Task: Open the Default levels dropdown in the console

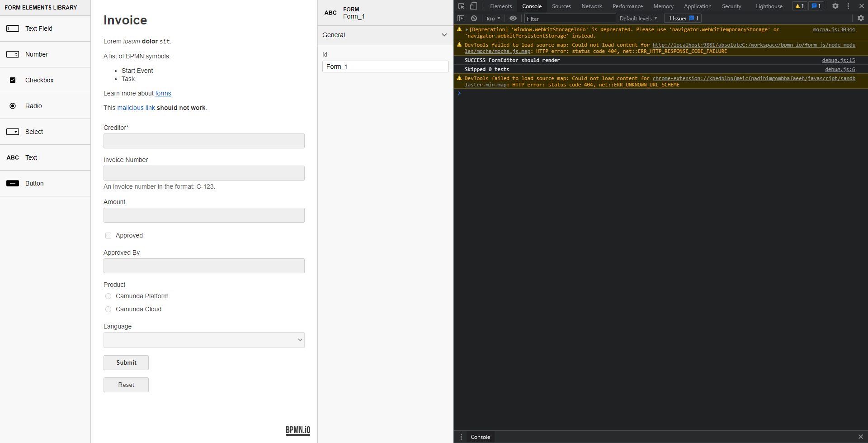Action: (x=638, y=18)
